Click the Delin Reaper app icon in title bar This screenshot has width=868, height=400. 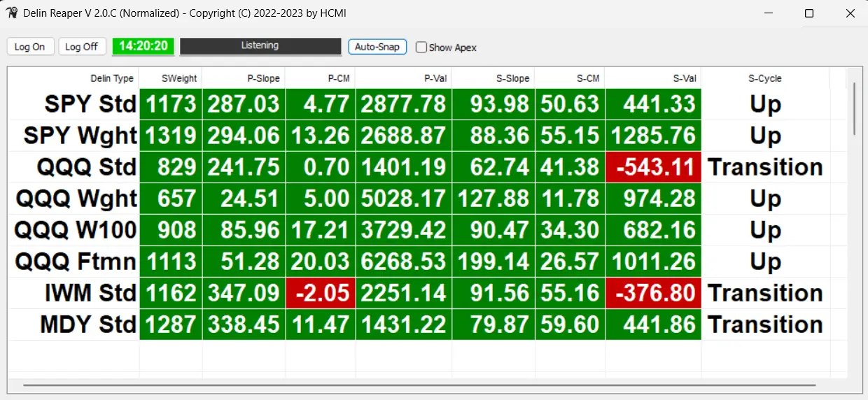click(x=12, y=13)
